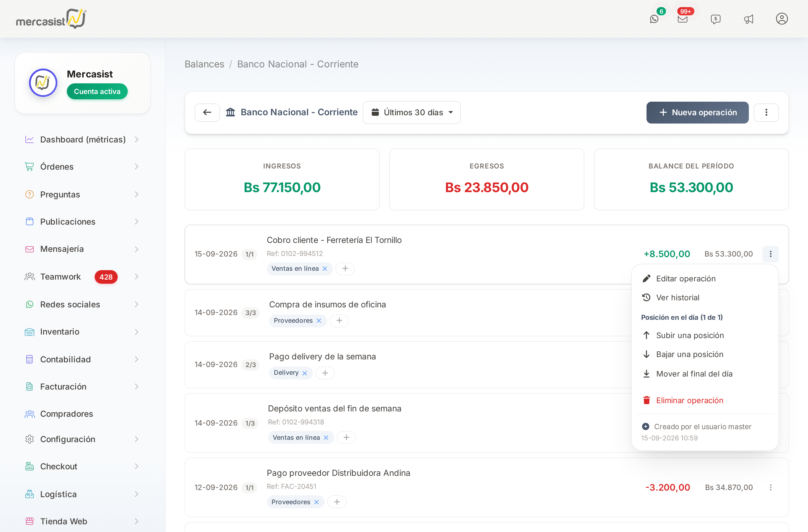Click reference text Ref: 0102-994318
The image size is (808, 532).
point(296,422)
